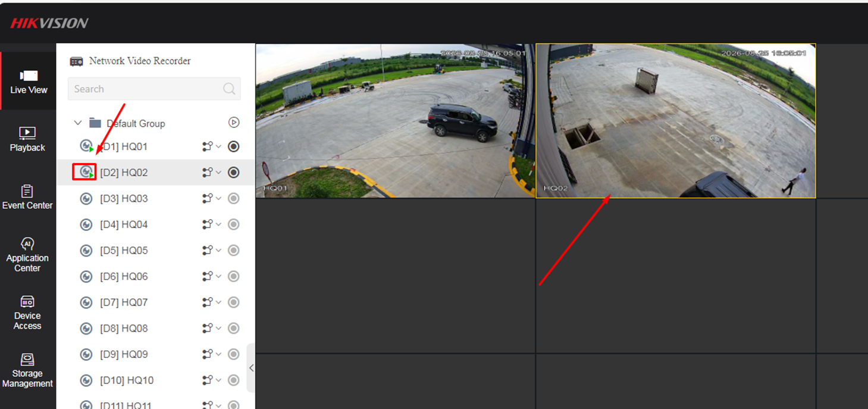This screenshot has width=868, height=409.
Task: Open stream type dropdown for HQ06
Action: pos(211,276)
